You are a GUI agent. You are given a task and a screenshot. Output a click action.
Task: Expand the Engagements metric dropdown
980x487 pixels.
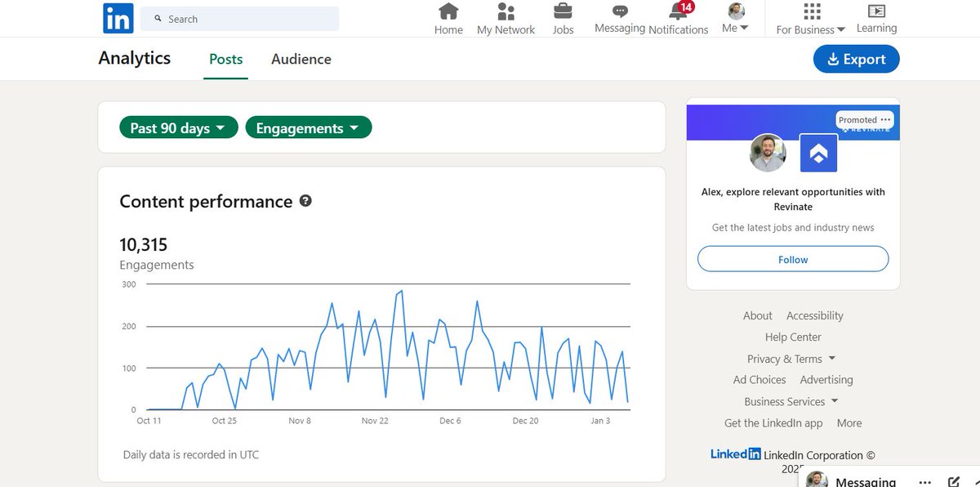pyautogui.click(x=308, y=127)
